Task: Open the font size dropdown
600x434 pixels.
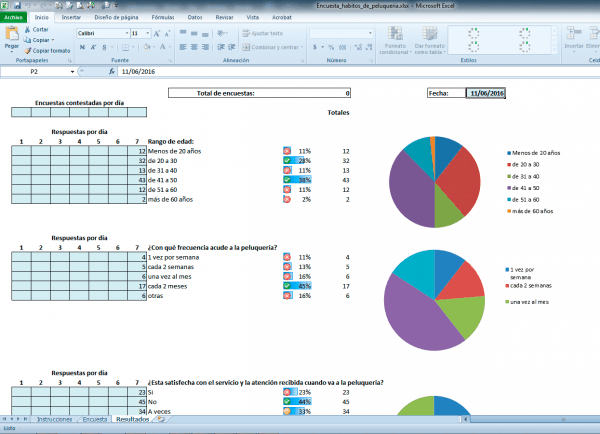Action: click(148, 33)
